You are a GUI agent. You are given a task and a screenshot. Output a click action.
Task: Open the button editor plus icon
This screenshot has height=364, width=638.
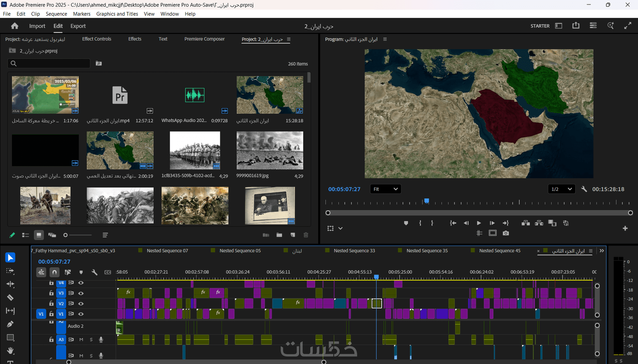pyautogui.click(x=625, y=228)
